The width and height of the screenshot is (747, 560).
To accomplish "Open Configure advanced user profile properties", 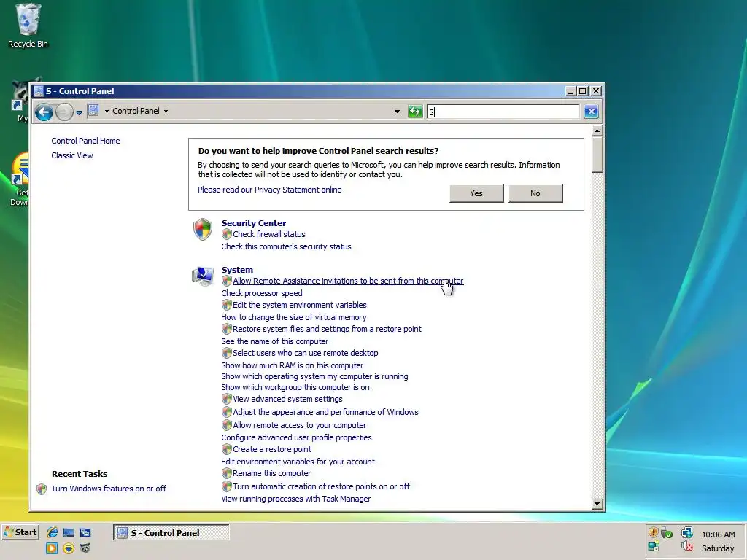I will click(x=296, y=437).
